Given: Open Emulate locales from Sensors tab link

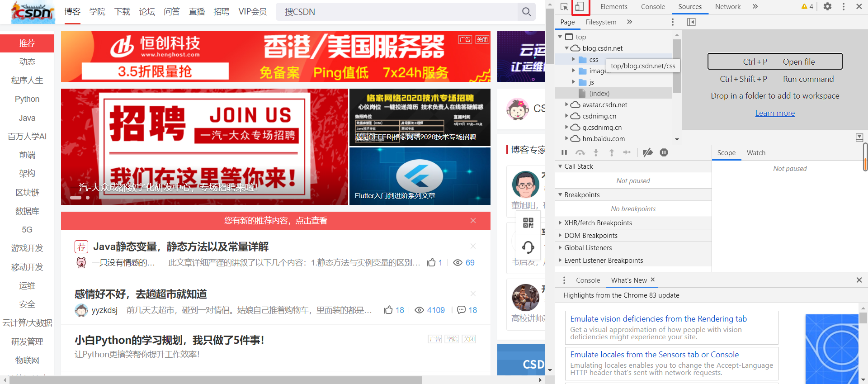Looking at the screenshot, I should click(654, 355).
